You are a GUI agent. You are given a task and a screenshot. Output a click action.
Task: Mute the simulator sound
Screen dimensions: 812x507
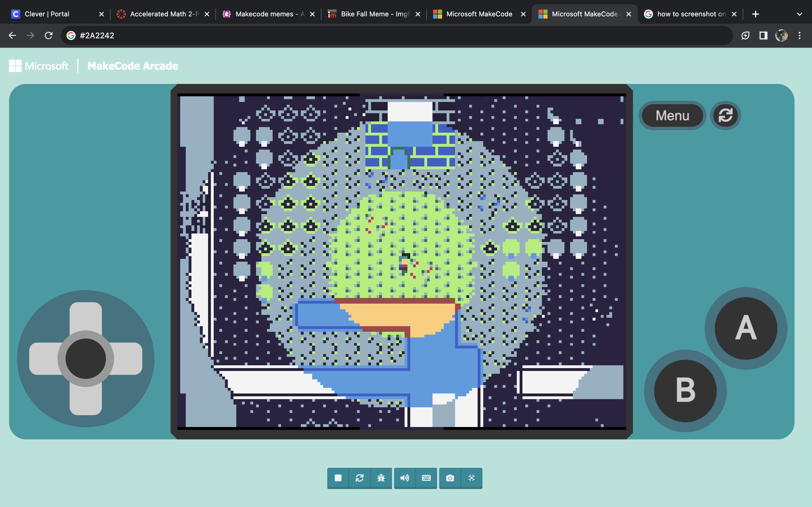(x=405, y=478)
